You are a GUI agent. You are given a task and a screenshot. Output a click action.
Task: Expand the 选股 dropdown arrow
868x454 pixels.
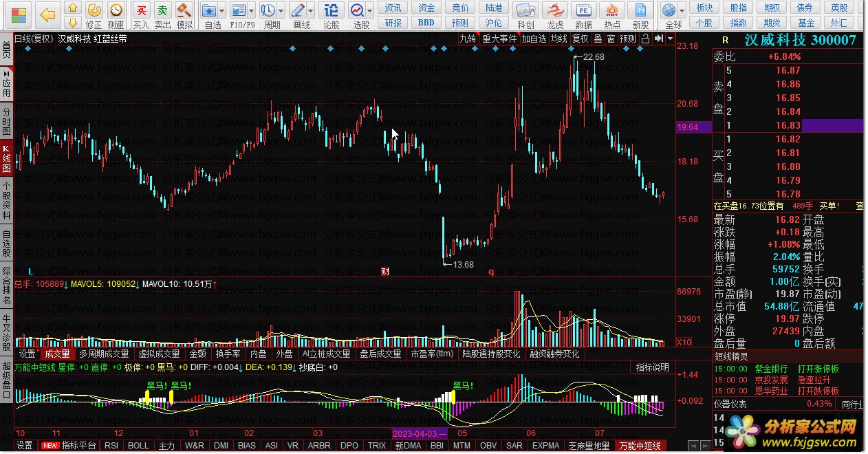[370, 12]
